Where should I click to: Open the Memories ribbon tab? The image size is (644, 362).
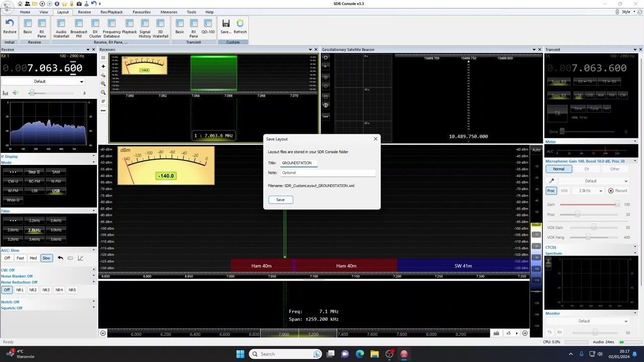[x=169, y=12]
